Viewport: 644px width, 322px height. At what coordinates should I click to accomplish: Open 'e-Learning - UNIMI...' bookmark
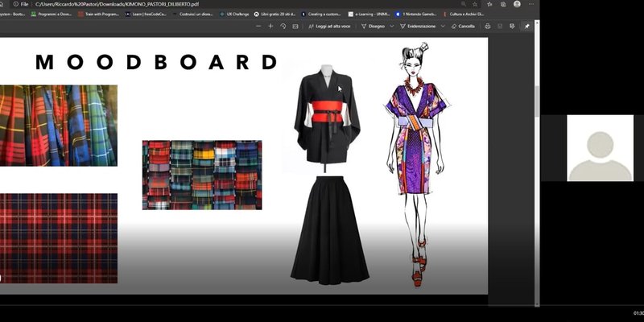click(x=369, y=14)
